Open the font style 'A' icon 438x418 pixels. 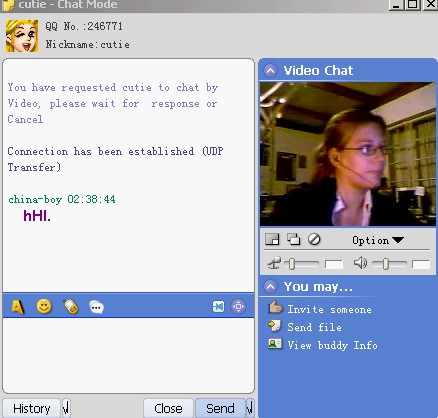pos(18,307)
